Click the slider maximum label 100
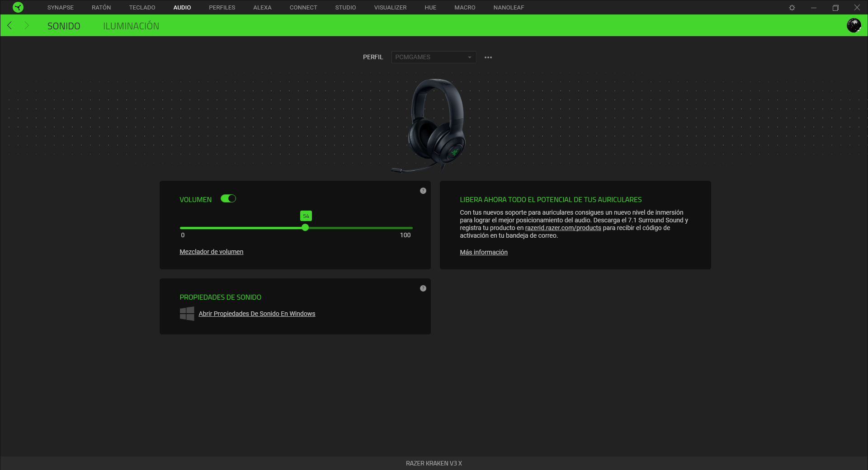 tap(405, 235)
